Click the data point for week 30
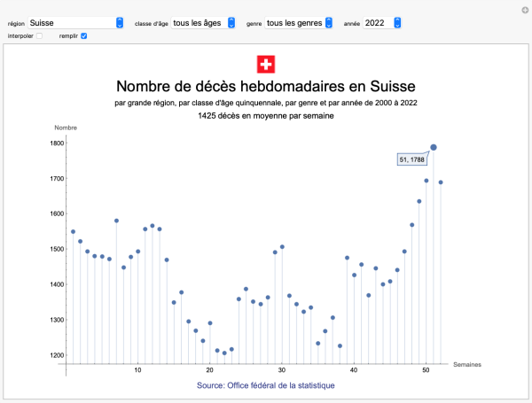The image size is (532, 403). [x=282, y=247]
